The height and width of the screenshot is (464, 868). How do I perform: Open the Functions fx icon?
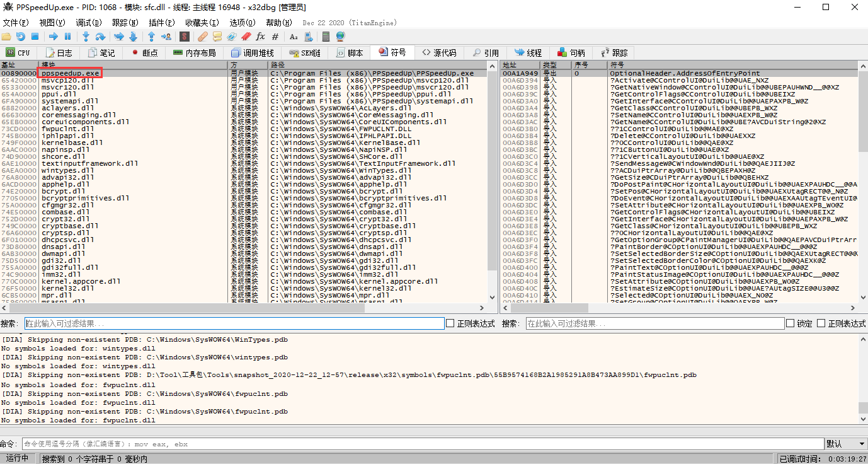(x=261, y=37)
